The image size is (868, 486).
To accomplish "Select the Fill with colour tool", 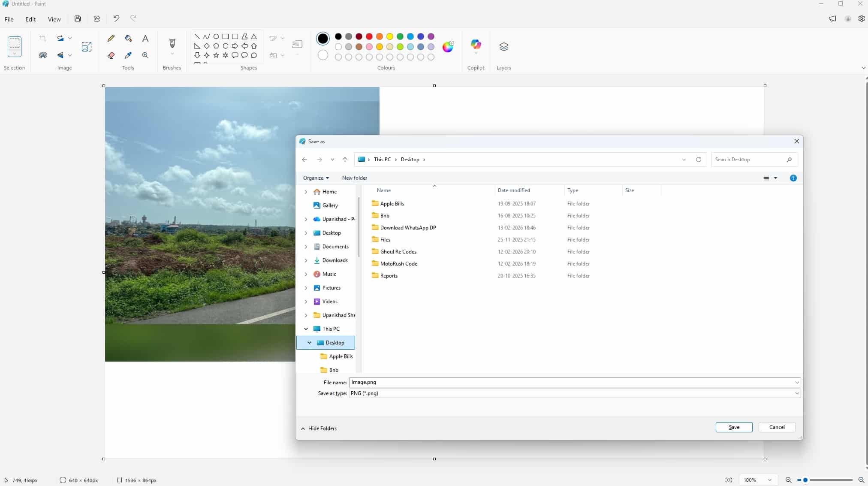I will coord(128,38).
